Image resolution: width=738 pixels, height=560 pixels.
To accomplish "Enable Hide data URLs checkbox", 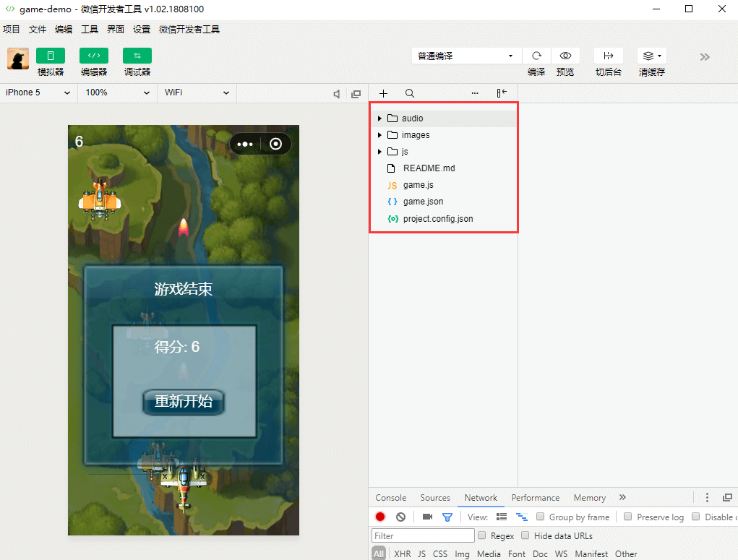I will click(525, 535).
